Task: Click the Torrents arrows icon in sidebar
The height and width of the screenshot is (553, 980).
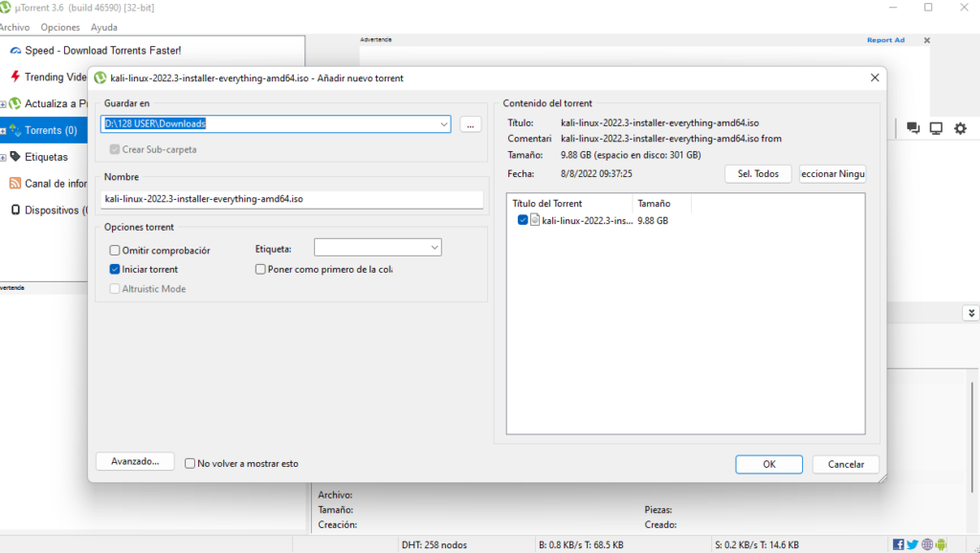Action: (15, 130)
